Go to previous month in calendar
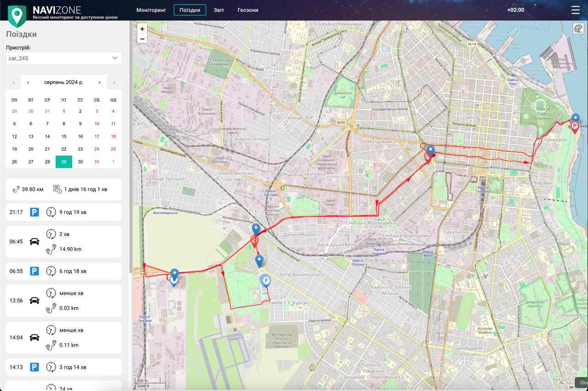Viewport: 588px width, 391px height. 28,83
